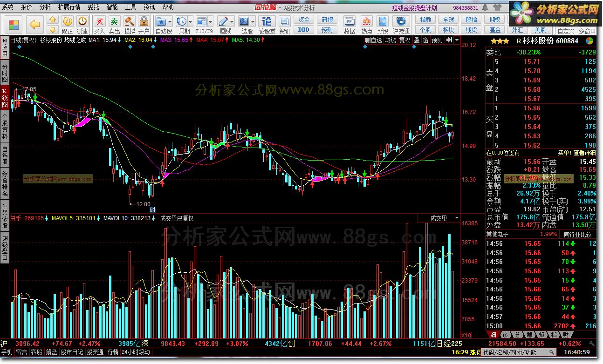
Task: Open the 委托 menu
Action: pos(93,7)
